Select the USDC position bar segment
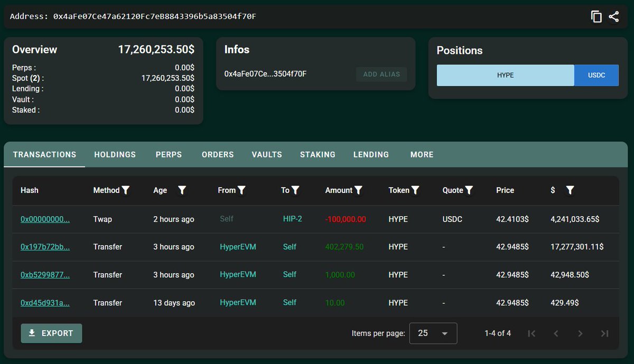The width and height of the screenshot is (634, 364). pyautogui.click(x=596, y=75)
